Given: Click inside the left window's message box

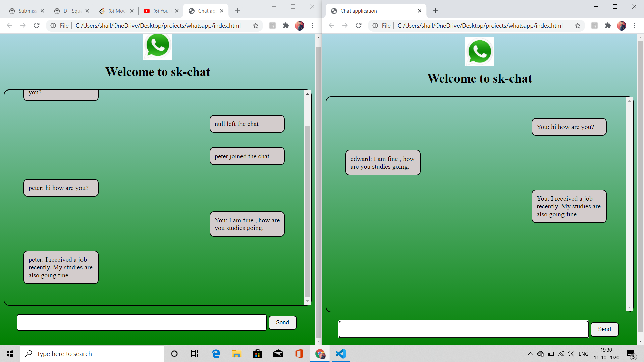Looking at the screenshot, I should 141,322.
